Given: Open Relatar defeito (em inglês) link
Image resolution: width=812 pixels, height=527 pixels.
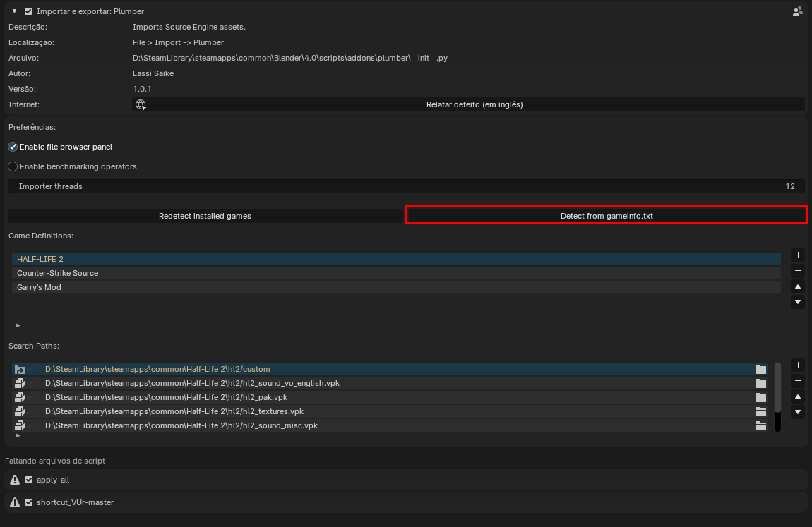Looking at the screenshot, I should coord(469,104).
